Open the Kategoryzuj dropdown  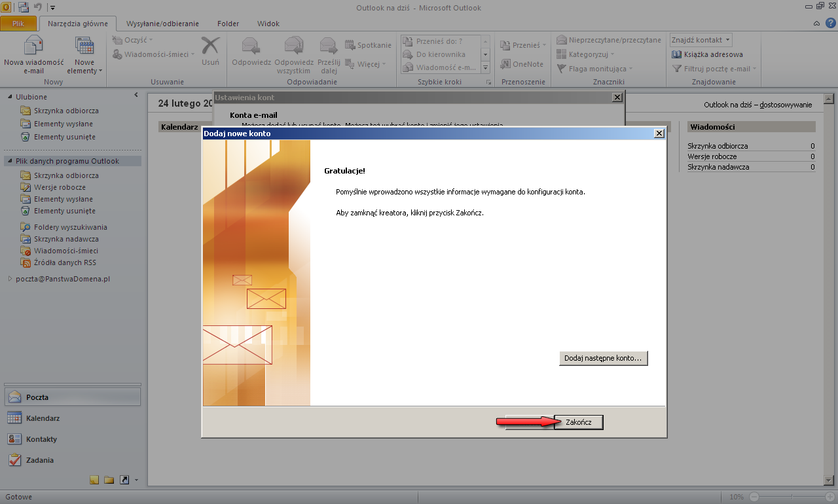tap(586, 54)
